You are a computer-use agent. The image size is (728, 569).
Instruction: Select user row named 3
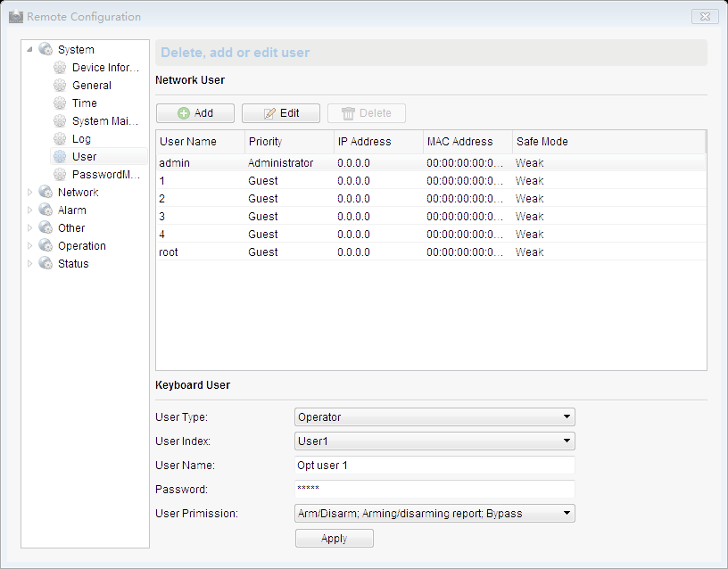click(431, 217)
